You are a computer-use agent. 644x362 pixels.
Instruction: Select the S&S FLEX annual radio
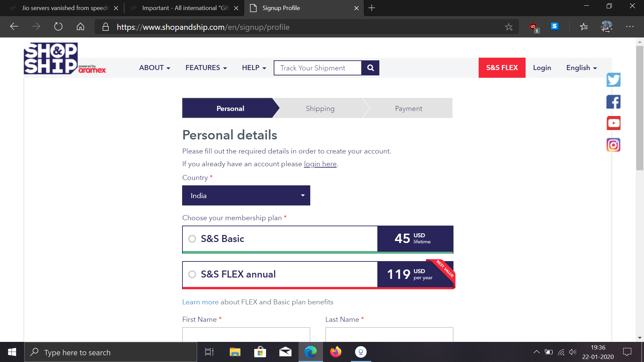192,274
